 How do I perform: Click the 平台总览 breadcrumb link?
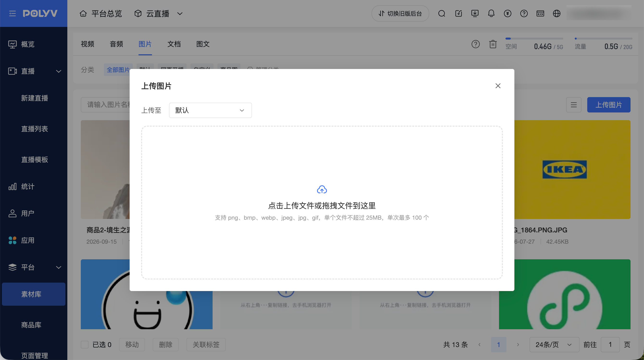[x=107, y=13]
